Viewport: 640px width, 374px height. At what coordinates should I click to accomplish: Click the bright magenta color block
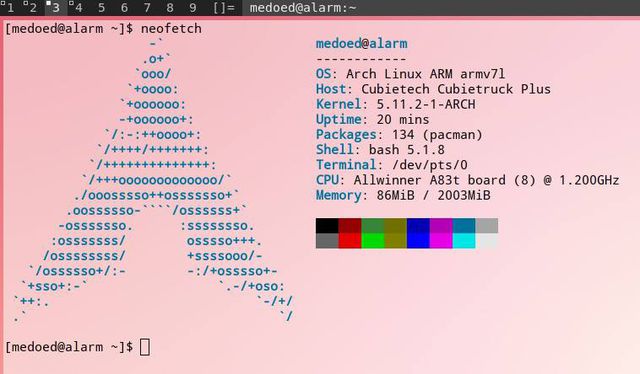point(441,240)
